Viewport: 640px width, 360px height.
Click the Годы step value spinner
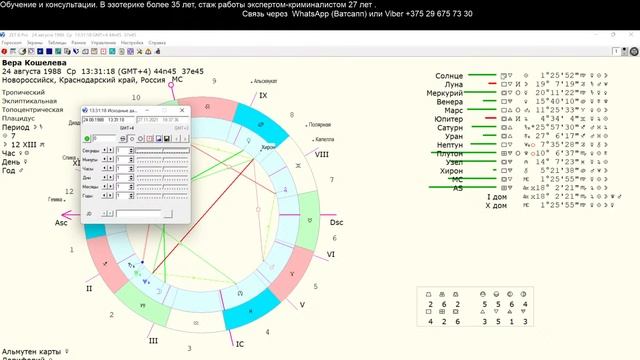click(125, 196)
